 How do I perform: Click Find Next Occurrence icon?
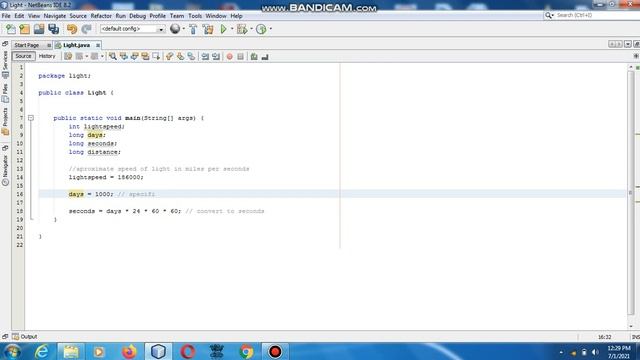point(134,56)
